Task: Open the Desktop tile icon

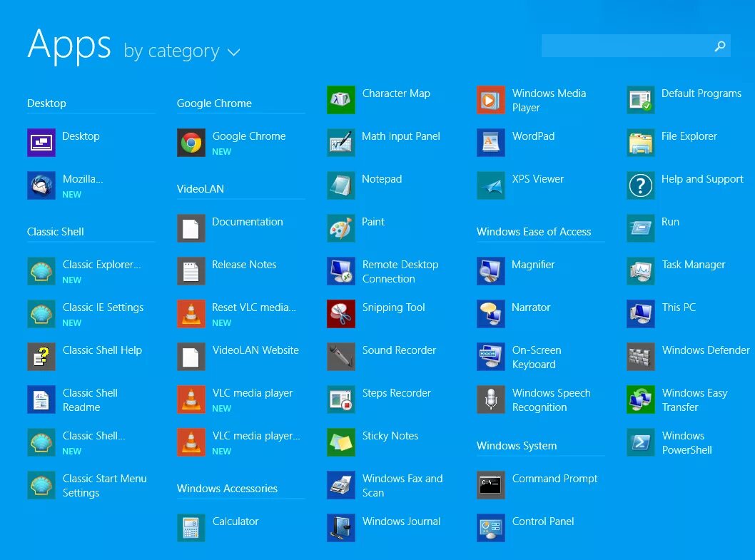Action: tap(41, 143)
